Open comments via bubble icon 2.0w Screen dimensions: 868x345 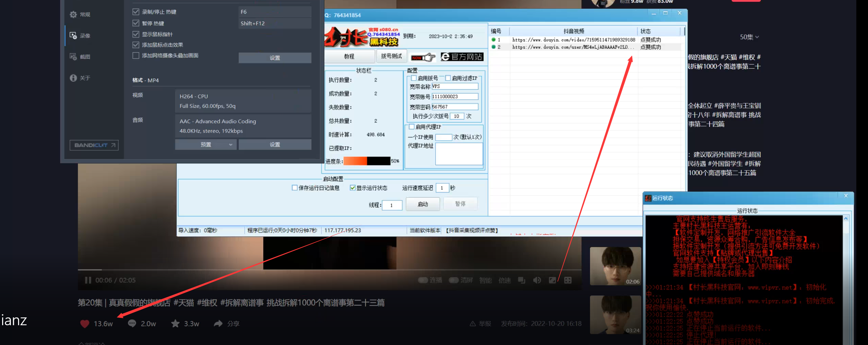tap(132, 323)
